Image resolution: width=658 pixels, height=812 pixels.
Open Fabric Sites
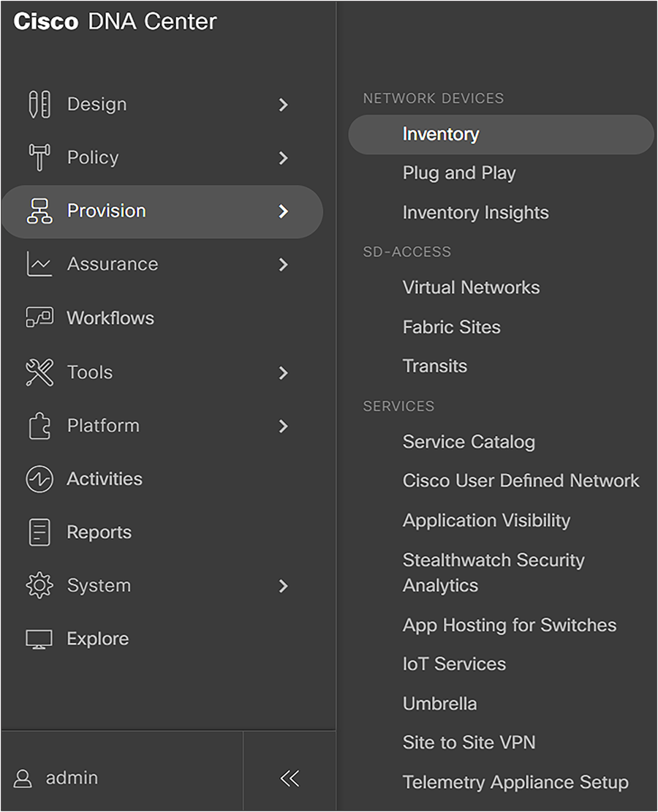pyautogui.click(x=451, y=327)
